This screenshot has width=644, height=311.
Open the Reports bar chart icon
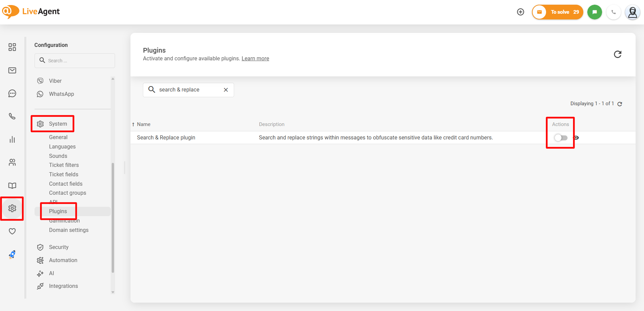[x=12, y=139]
